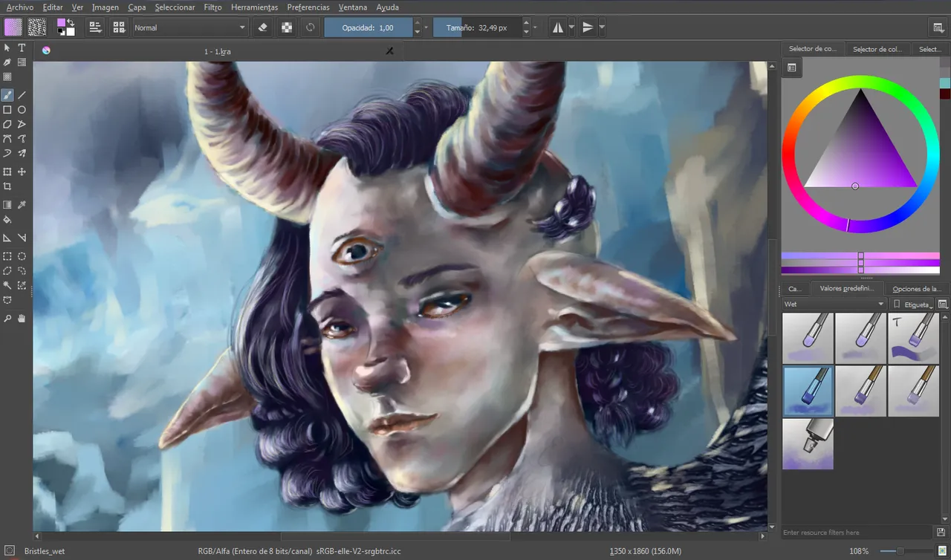The height and width of the screenshot is (560, 951).
Task: Toggle vertical mirror tool
Action: point(588,27)
